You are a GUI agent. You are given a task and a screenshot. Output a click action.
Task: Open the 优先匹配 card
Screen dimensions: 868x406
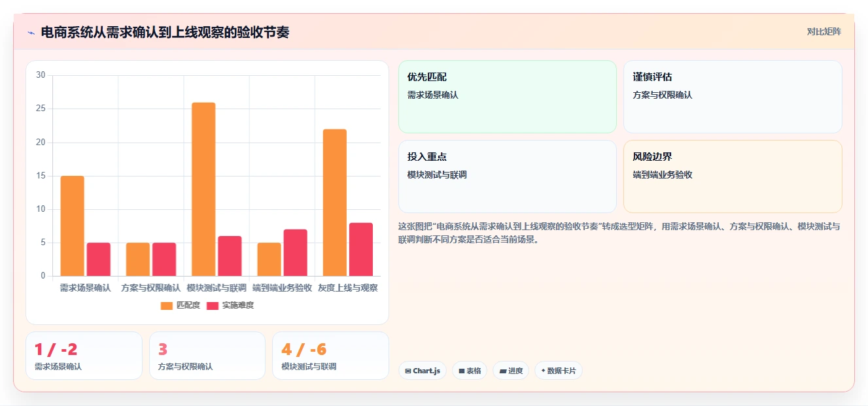pyautogui.click(x=508, y=97)
